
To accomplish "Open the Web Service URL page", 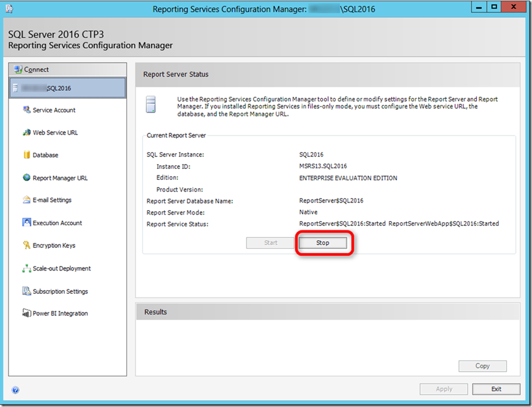I will point(55,133).
